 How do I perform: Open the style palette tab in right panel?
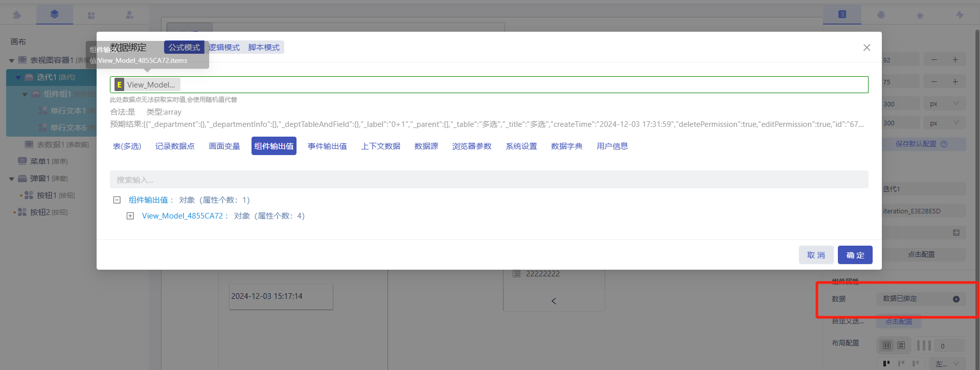pos(881,15)
